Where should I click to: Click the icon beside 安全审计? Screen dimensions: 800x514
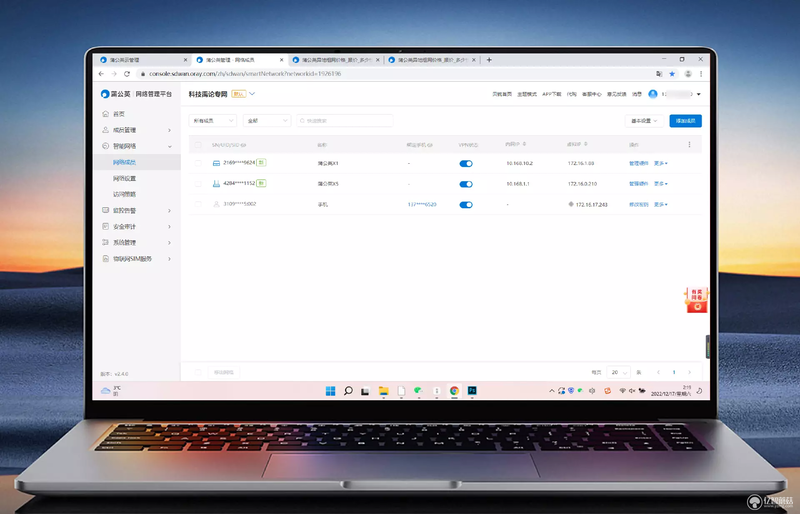tap(106, 226)
